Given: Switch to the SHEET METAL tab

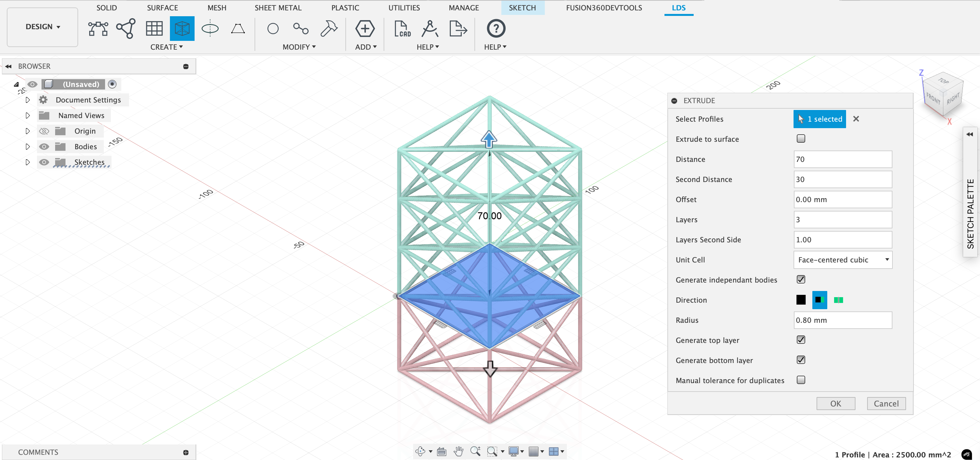Looking at the screenshot, I should click(278, 7).
